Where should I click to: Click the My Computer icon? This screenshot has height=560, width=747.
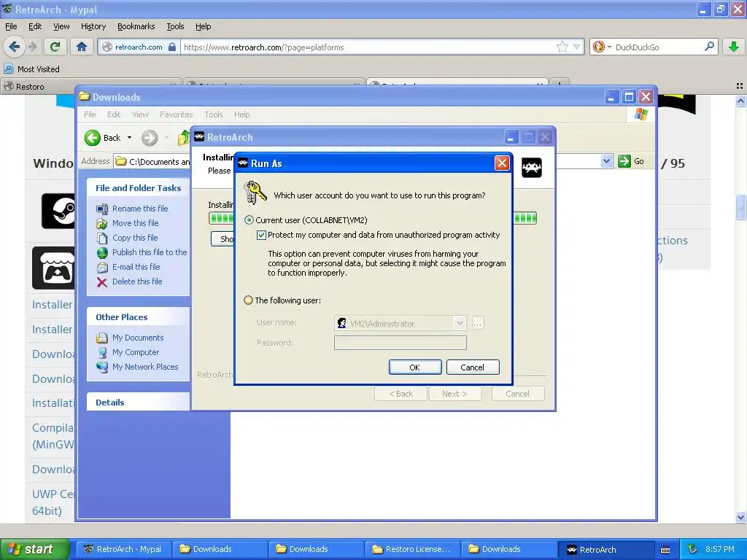[102, 352]
